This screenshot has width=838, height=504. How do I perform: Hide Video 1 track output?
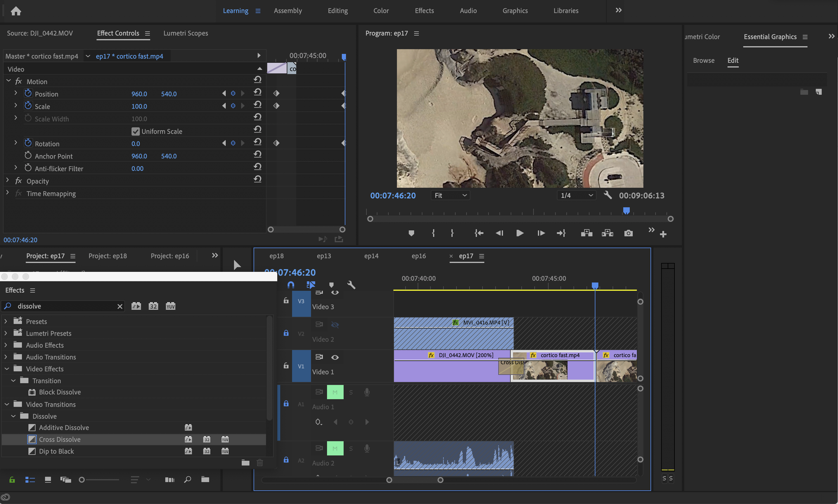pyautogui.click(x=335, y=357)
